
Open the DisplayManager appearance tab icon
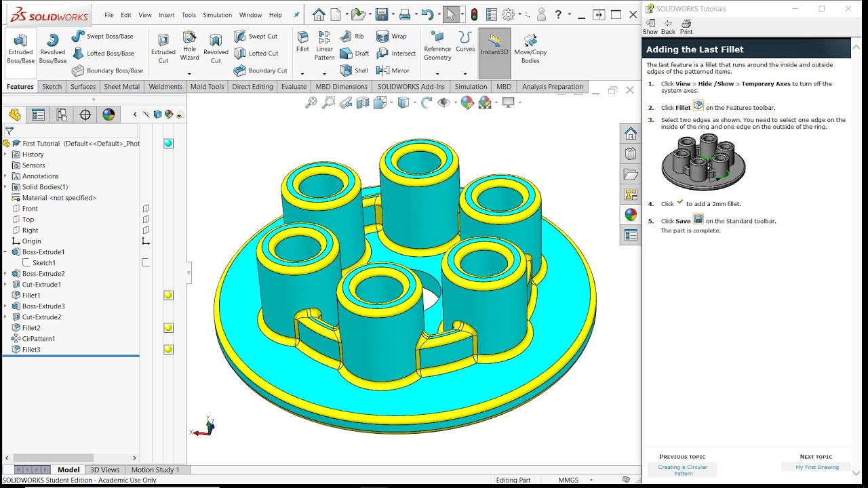[108, 115]
